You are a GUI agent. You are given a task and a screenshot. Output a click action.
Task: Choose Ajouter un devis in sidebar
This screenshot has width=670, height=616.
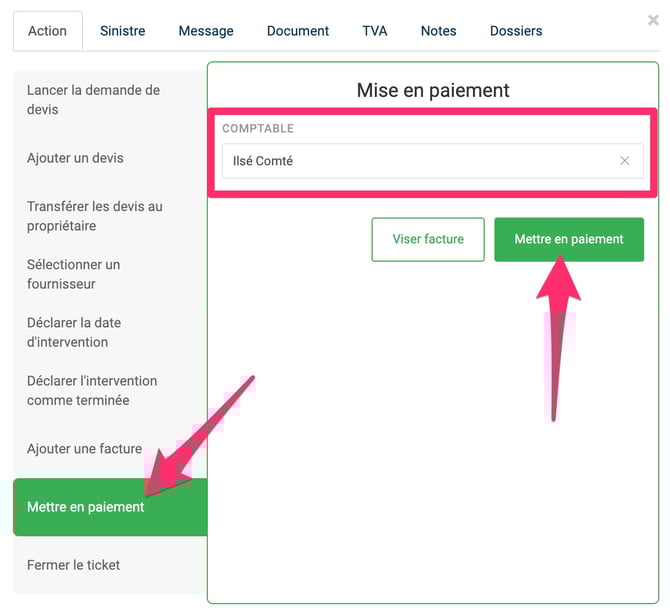click(x=75, y=158)
